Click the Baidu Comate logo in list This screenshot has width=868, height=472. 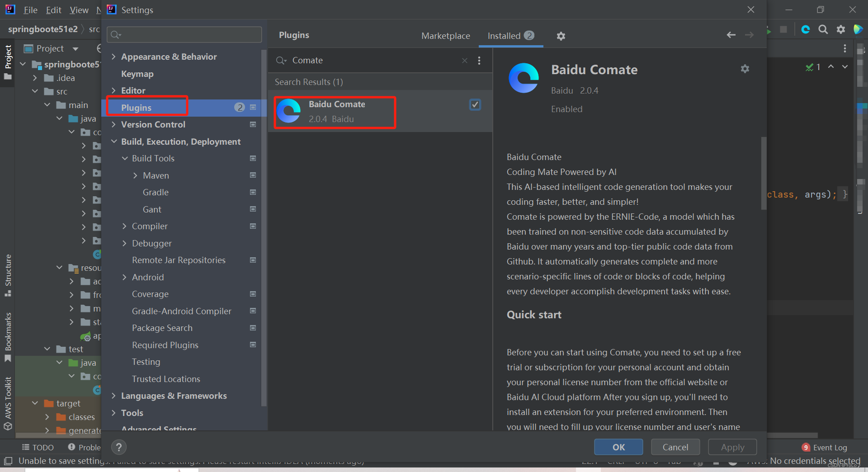point(289,111)
